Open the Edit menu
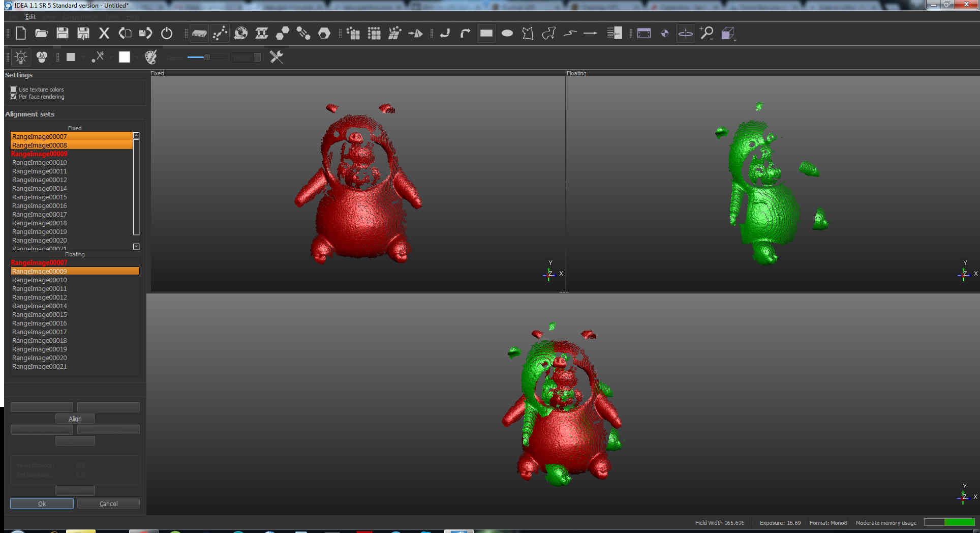This screenshot has height=533, width=980. [x=30, y=17]
